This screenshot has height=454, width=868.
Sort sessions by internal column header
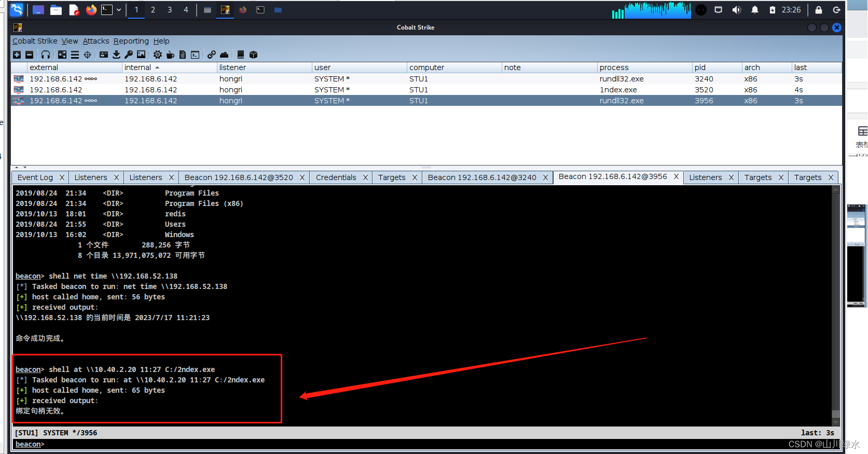pyautogui.click(x=169, y=67)
